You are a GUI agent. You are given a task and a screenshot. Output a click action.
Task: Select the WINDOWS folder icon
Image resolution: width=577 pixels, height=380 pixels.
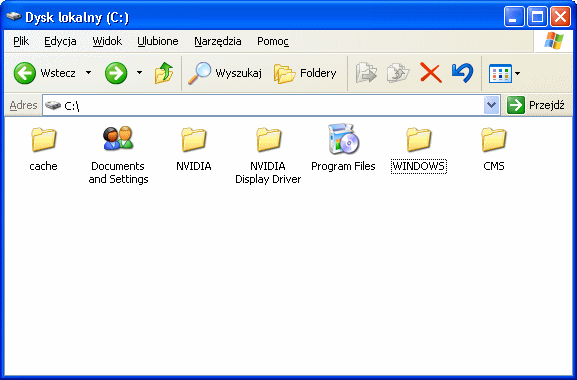[419, 139]
